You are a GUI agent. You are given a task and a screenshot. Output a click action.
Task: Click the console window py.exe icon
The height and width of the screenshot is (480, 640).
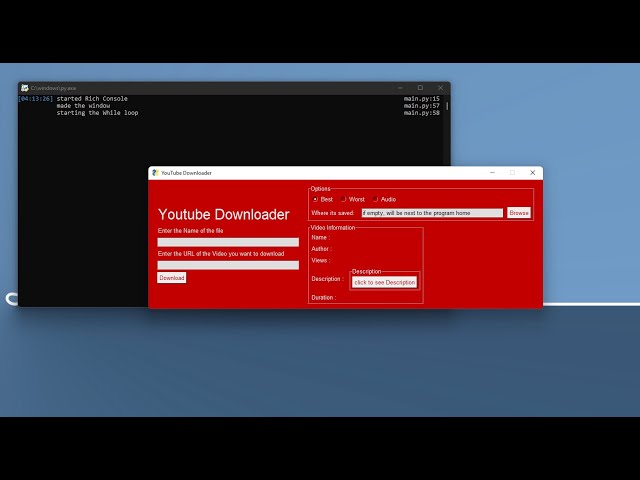(x=25, y=88)
